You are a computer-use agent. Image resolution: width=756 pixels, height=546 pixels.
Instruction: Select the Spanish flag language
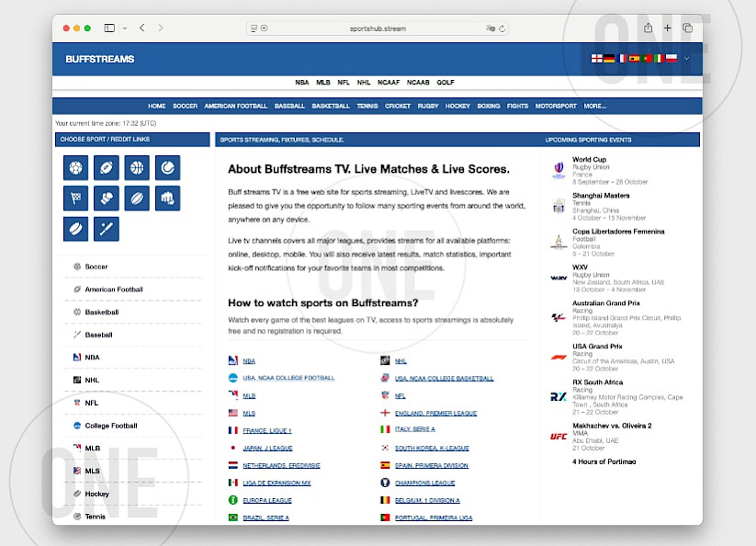click(x=635, y=58)
